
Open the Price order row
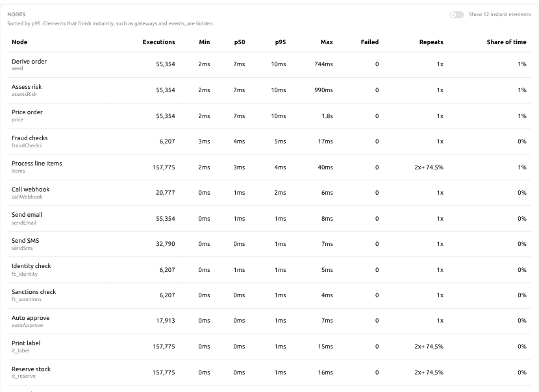click(269, 116)
